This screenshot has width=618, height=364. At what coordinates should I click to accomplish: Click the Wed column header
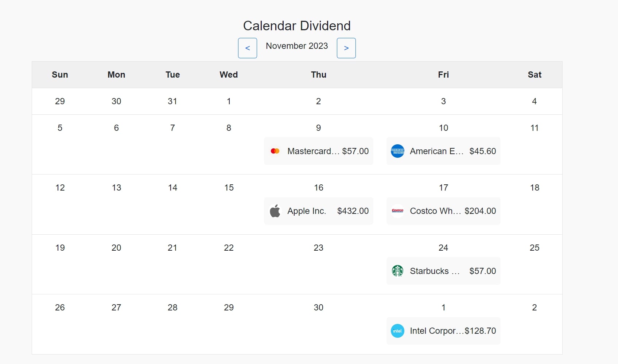[229, 75]
